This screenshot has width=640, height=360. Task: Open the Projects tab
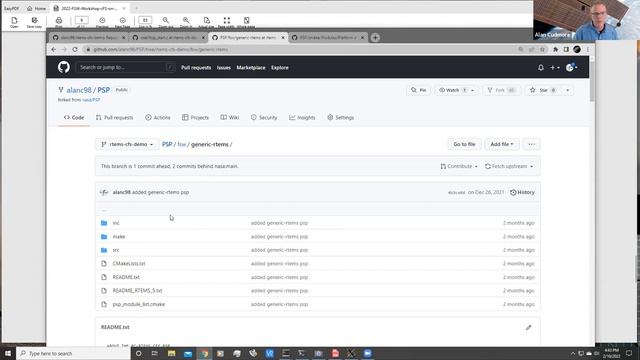point(195,118)
